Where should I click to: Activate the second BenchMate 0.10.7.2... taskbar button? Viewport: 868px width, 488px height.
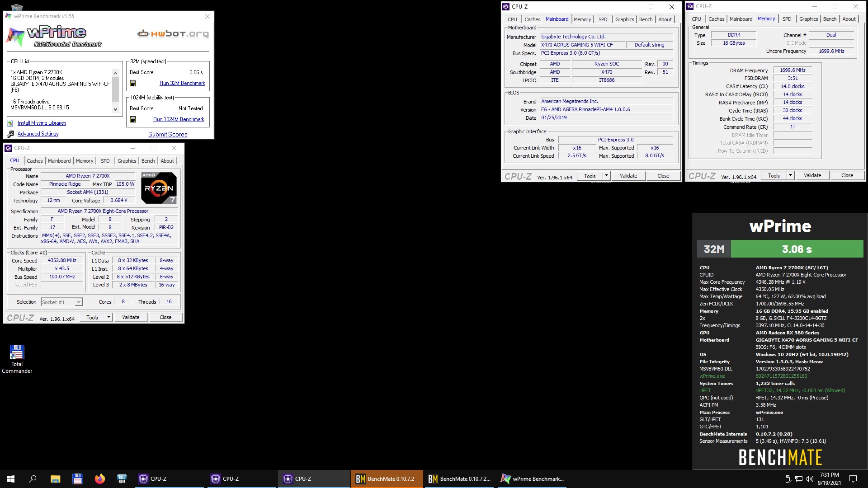pyautogui.click(x=459, y=479)
